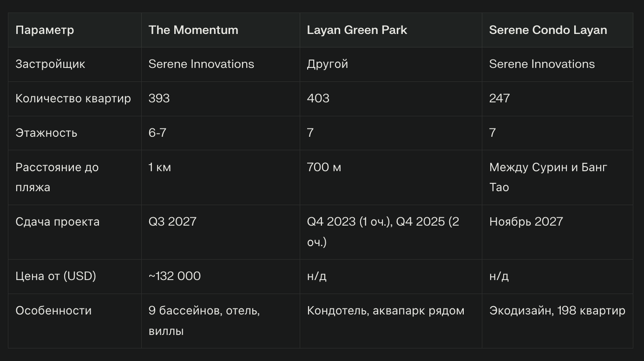644x361 pixels.
Task: Click the "Застройщик" row label
Action: pos(50,64)
